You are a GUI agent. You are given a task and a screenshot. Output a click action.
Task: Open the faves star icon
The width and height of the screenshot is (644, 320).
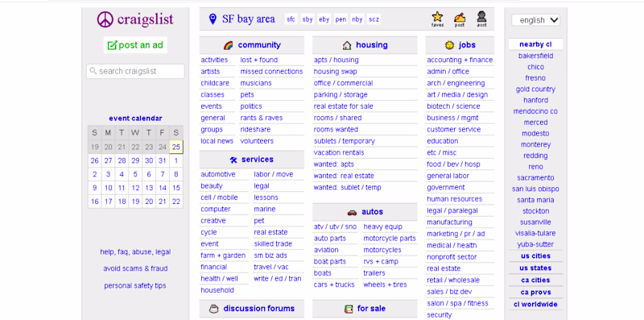(x=437, y=17)
